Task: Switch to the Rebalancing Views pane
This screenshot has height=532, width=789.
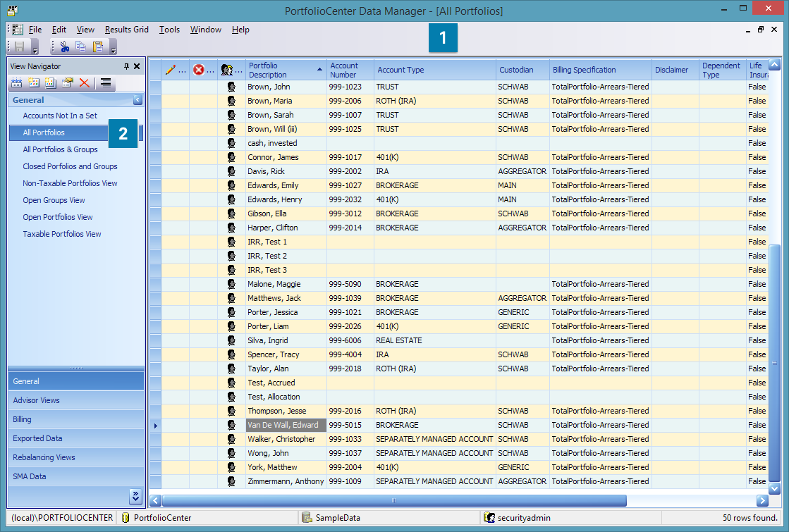Action: pyautogui.click(x=76, y=457)
